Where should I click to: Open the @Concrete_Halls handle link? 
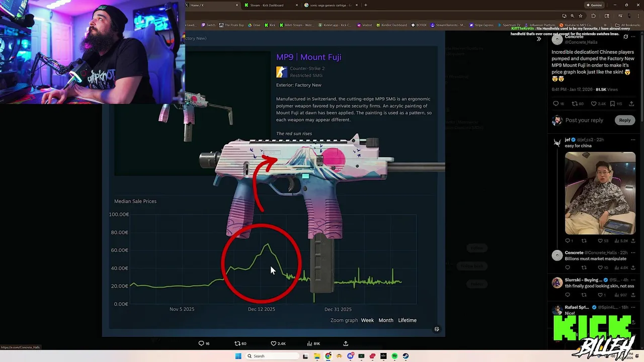tap(581, 42)
